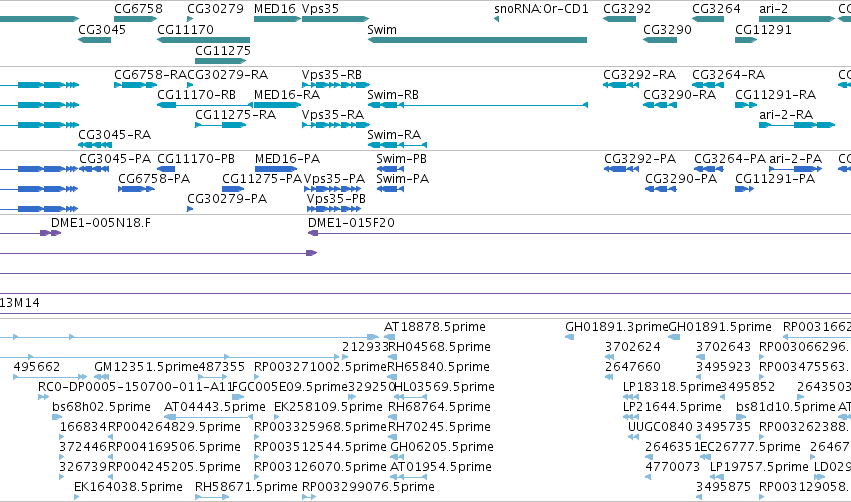Image resolution: width=851 pixels, height=502 pixels.
Task: Select EST EK258109.5prime
Action: pos(277,417)
